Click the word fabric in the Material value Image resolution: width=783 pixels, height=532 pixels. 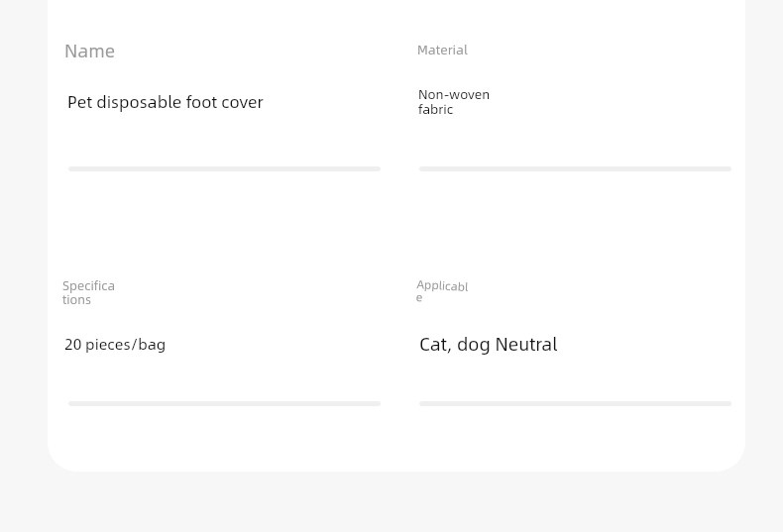[x=435, y=109]
